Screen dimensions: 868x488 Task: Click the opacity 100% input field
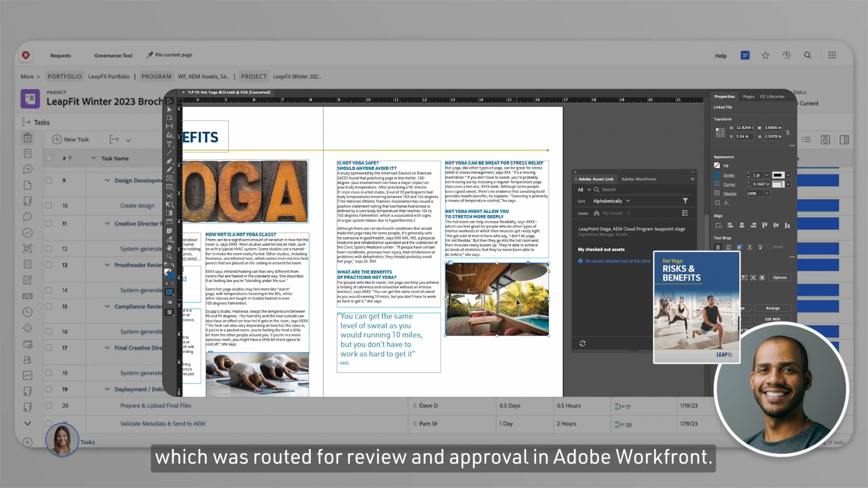pyautogui.click(x=754, y=194)
